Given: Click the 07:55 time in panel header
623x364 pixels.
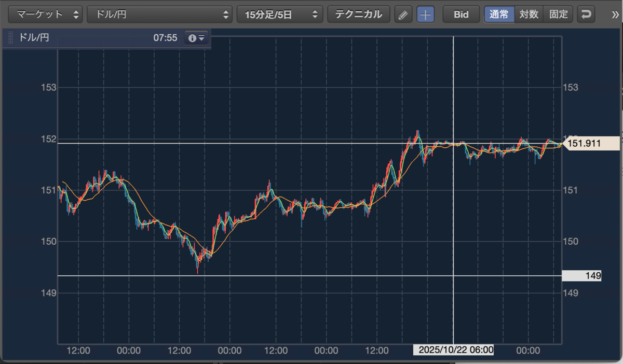Looking at the screenshot, I should click(x=165, y=38).
